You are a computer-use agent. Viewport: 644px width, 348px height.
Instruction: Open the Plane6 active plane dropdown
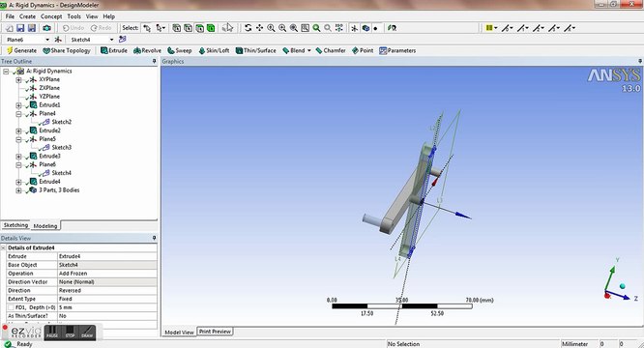click(x=47, y=40)
